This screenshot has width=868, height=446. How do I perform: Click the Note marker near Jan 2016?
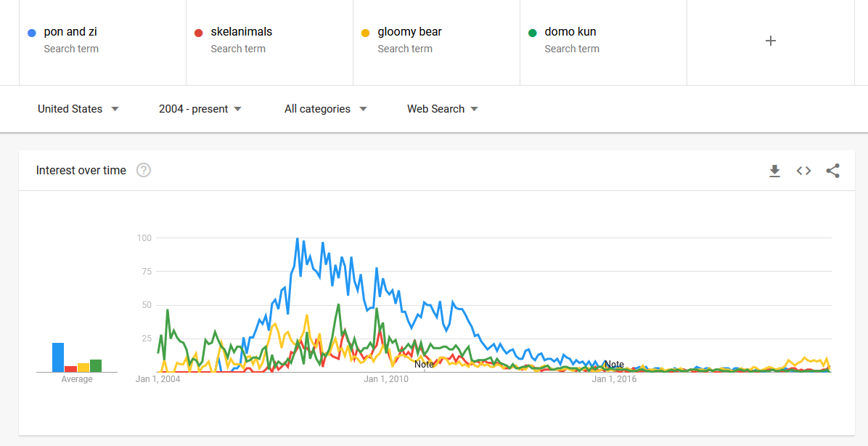pyautogui.click(x=614, y=365)
